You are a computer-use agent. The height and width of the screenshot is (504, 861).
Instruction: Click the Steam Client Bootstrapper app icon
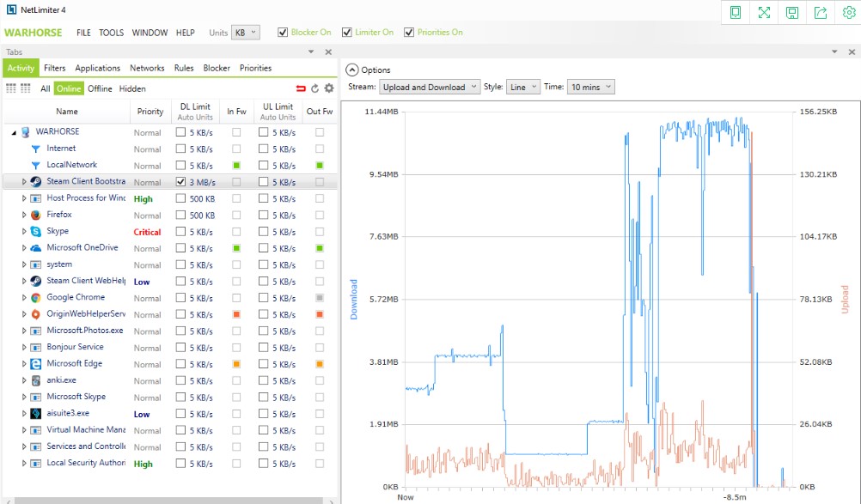click(x=36, y=182)
